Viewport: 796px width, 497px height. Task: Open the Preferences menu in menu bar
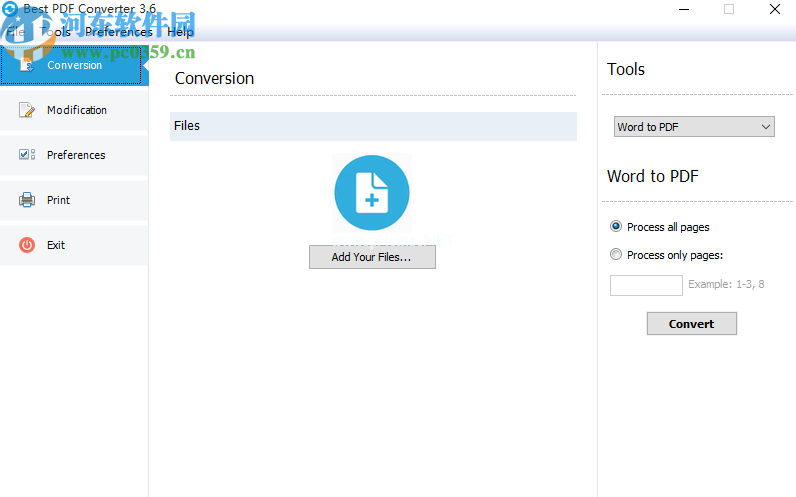(x=118, y=32)
